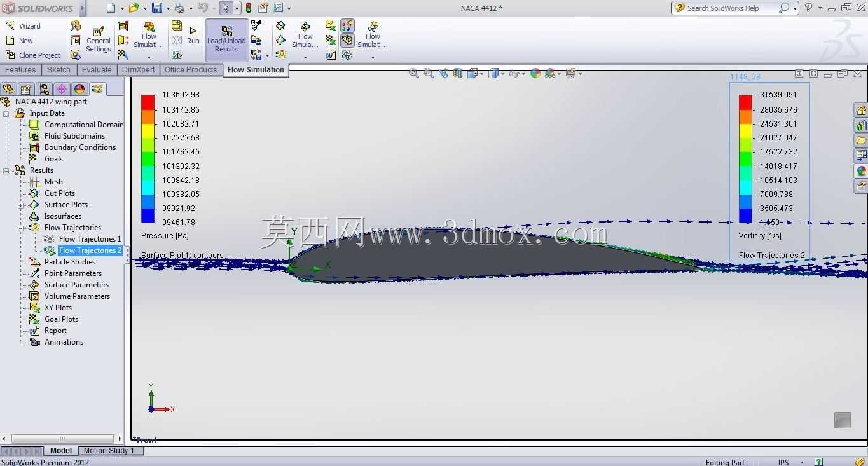
Task: Switch to the Features tab
Action: [20, 70]
